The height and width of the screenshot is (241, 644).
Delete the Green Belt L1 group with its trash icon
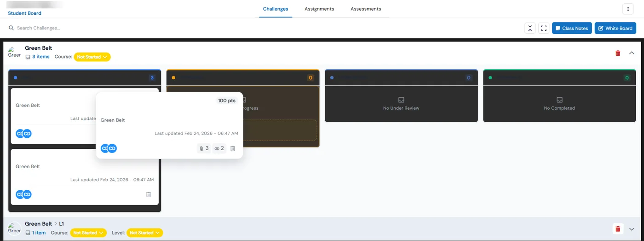click(x=618, y=229)
